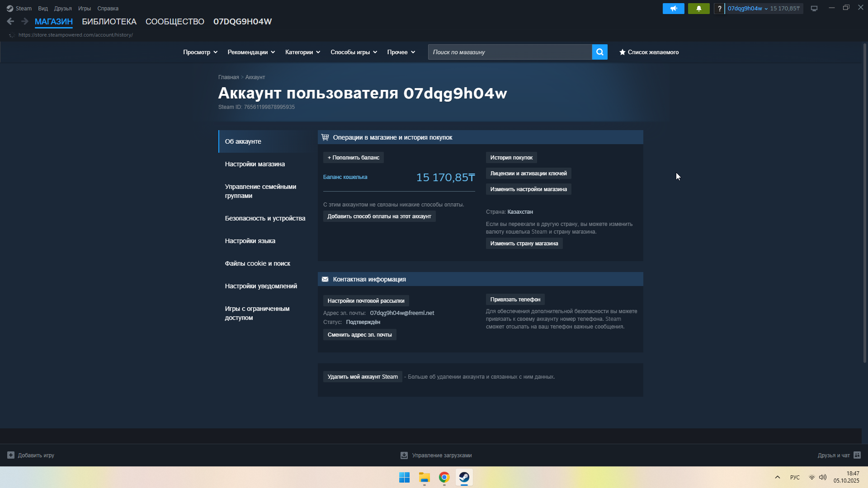Screen dimensions: 868x488
Task: Expand the Прочее store menu
Action: pos(401,52)
